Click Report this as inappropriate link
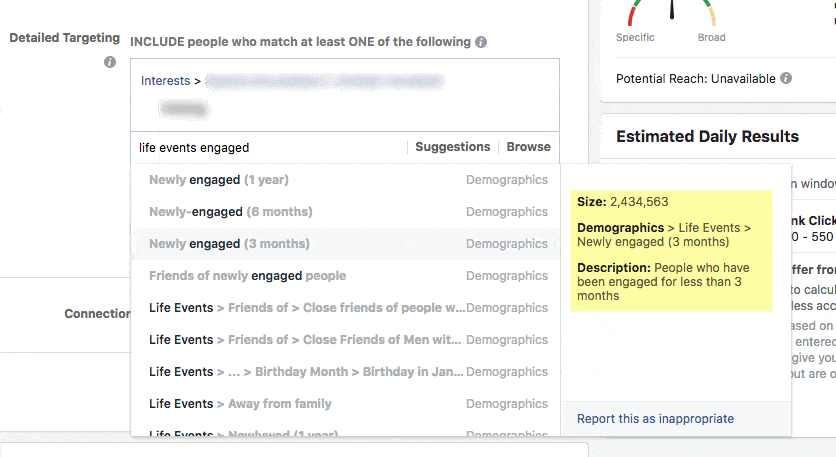Screen dimensions: 836x457 655,419
